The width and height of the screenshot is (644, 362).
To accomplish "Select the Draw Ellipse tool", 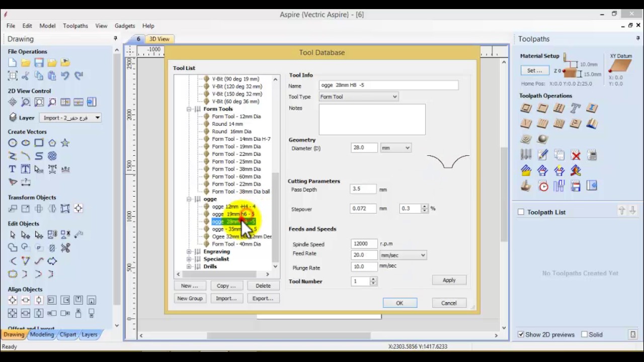I will 26,143.
